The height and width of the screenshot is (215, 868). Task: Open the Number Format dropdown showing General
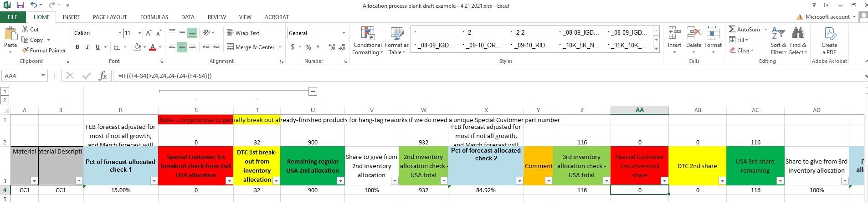(x=344, y=33)
